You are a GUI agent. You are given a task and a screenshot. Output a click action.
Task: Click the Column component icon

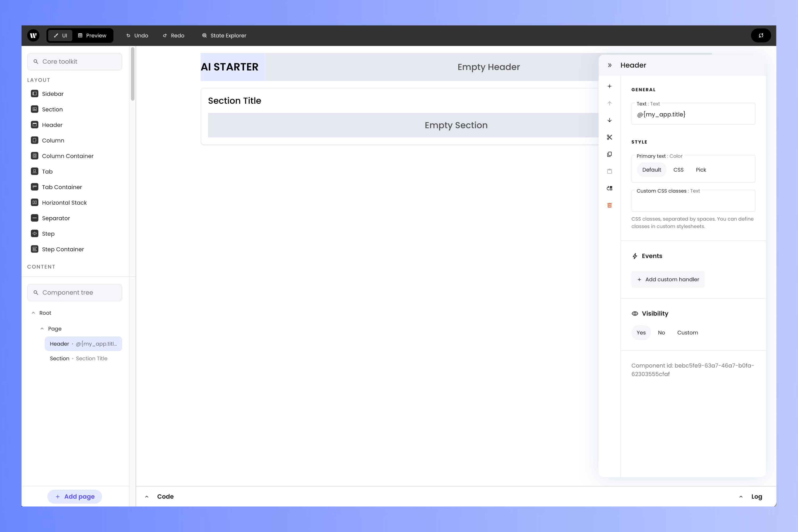(35, 140)
